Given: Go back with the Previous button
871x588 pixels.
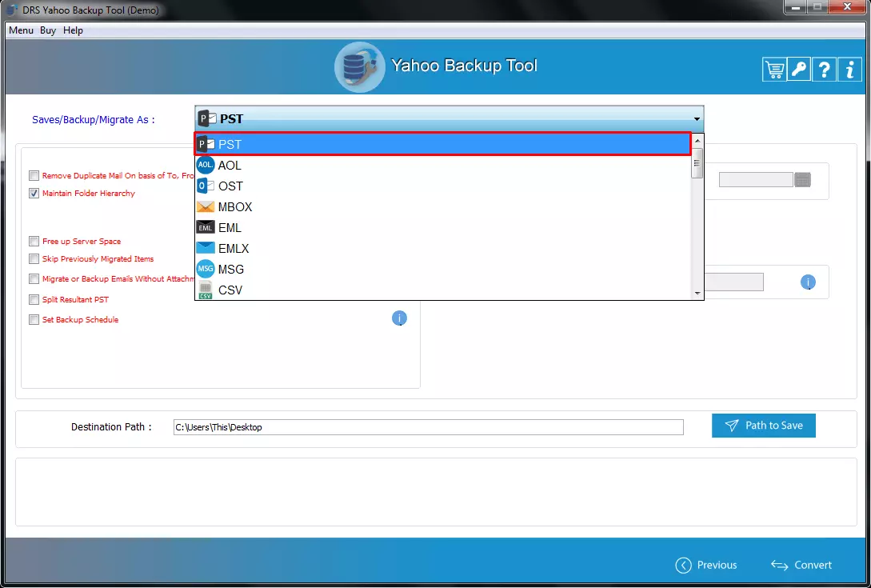Looking at the screenshot, I should click(x=706, y=565).
